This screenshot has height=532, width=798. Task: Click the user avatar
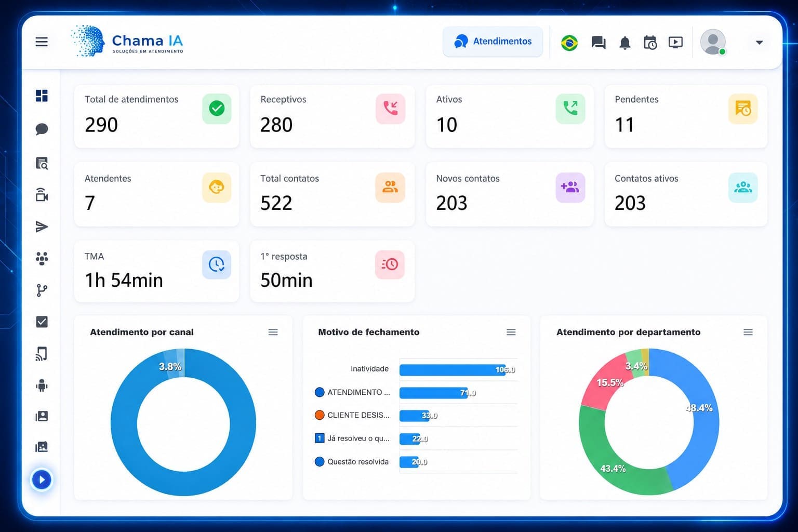(713, 42)
